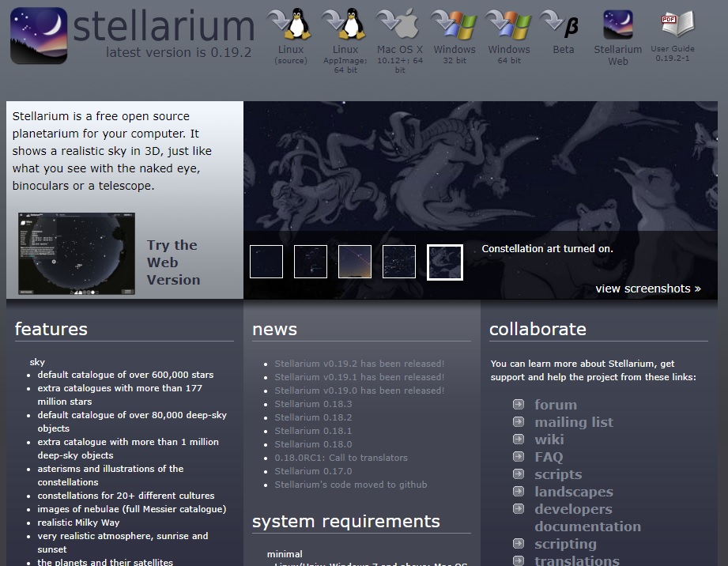Viewport: 728px width, 566px height.
Task: Open the Stellarium 0.18.2 news item
Action: point(313,417)
